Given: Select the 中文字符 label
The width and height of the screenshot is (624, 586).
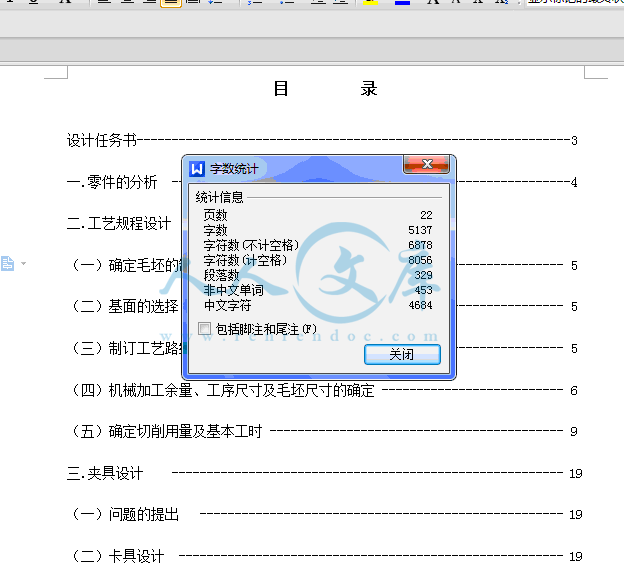Looking at the screenshot, I should pyautogui.click(x=227, y=305).
